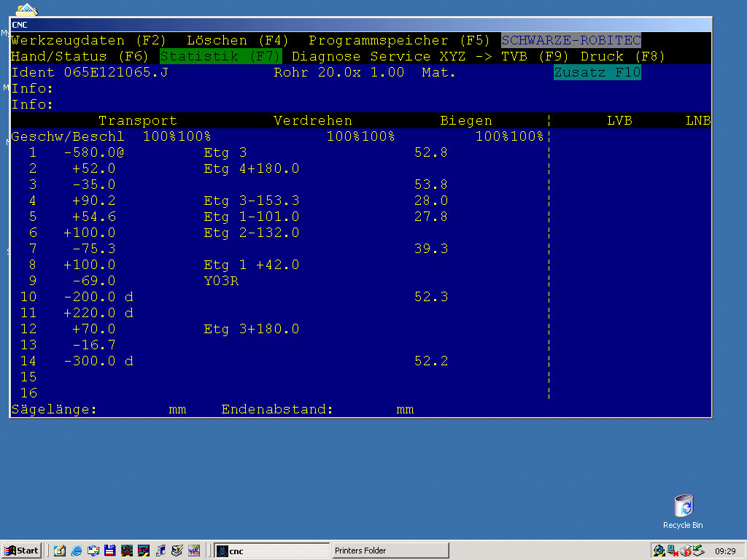
Task: Click Etg 3-153.3 in row 4
Action: [252, 201]
